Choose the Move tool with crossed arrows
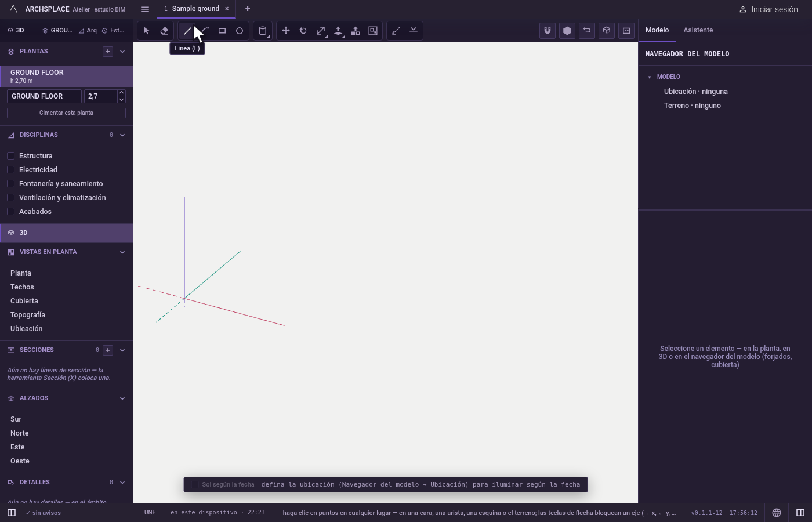This screenshot has width=812, height=522. point(286,31)
